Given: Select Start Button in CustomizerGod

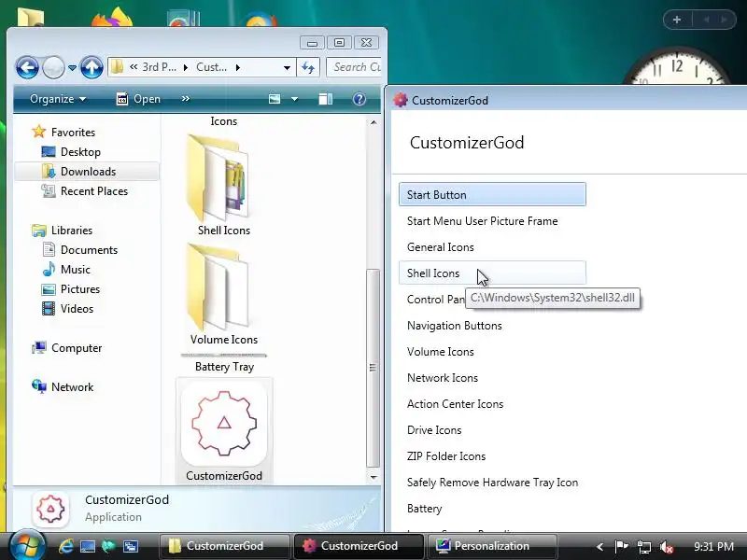Looking at the screenshot, I should [x=492, y=194].
